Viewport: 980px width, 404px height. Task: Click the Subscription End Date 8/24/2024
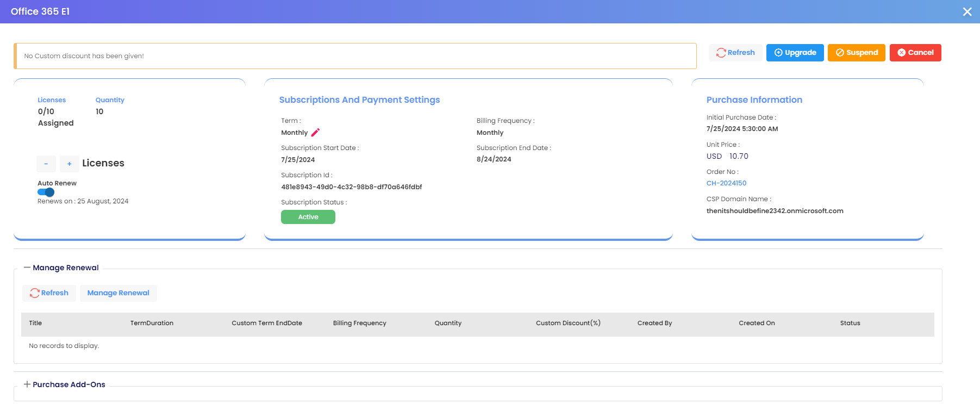click(x=494, y=159)
